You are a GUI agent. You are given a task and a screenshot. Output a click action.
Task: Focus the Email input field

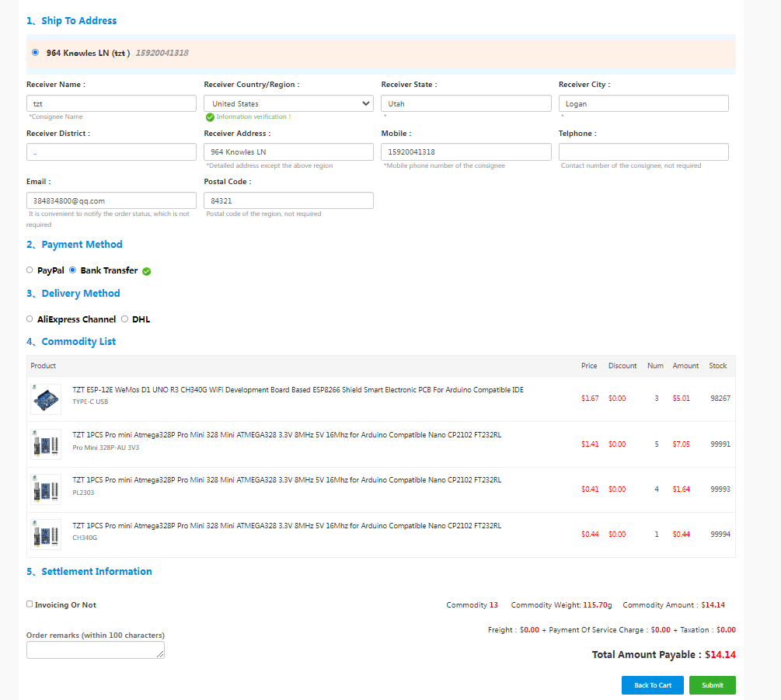[x=111, y=200]
